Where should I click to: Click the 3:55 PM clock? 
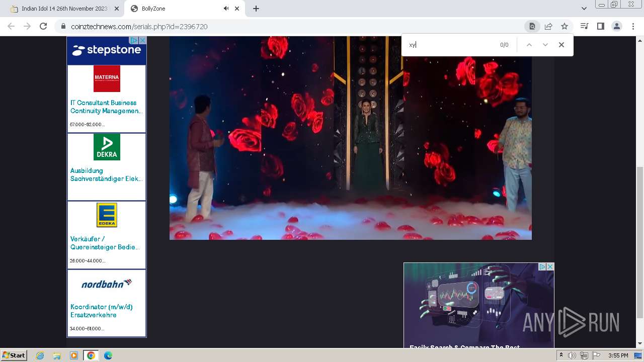pos(618,355)
